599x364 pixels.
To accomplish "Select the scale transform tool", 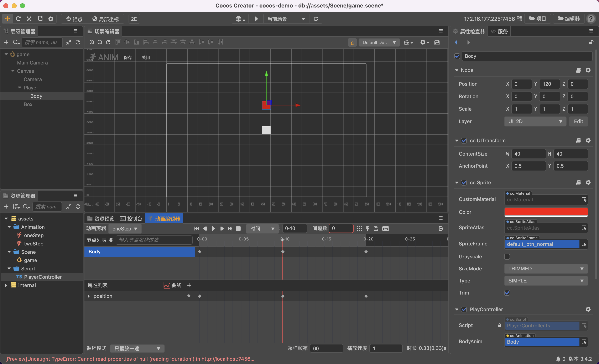I will click(x=29, y=19).
